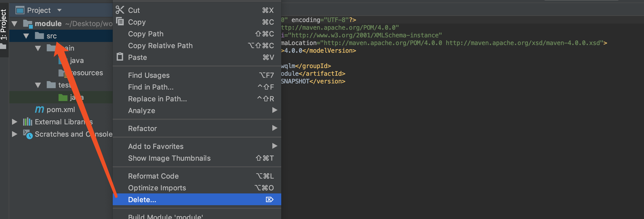Click the src folder icon
This screenshot has width=644, height=219.
point(39,36)
